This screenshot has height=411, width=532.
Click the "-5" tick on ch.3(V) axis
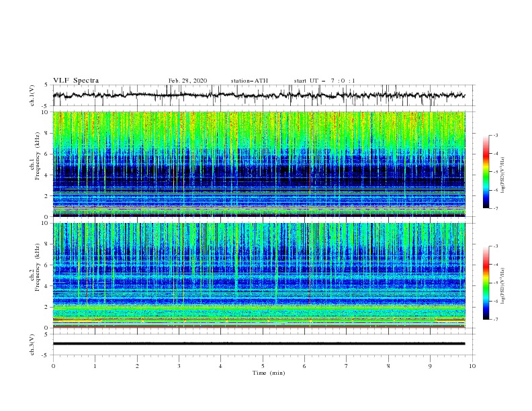45,355
